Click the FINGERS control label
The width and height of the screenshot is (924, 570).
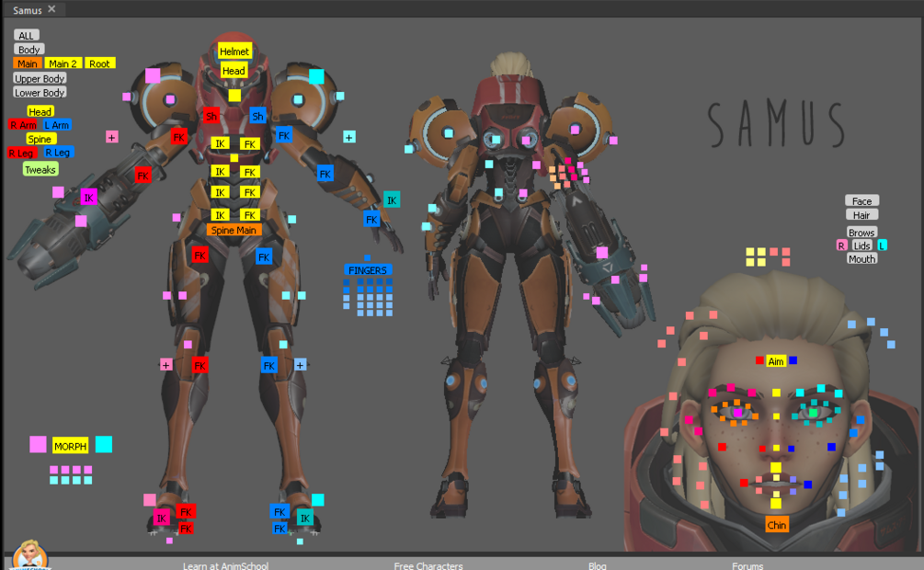(x=367, y=270)
